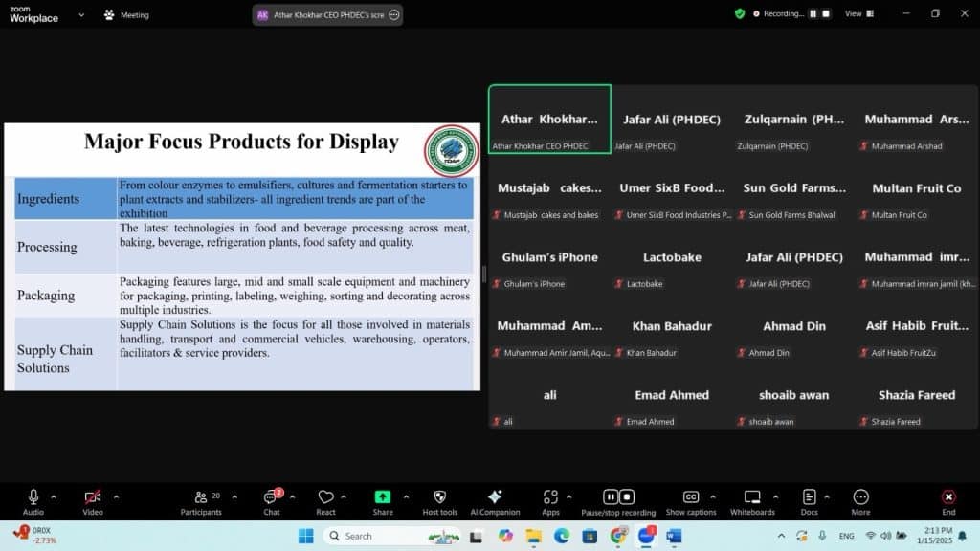Click the green Share screen icon
This screenshot has height=551, width=980.
point(383,496)
